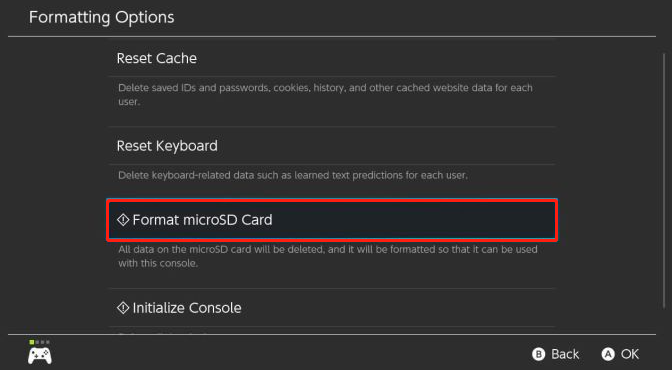
Task: Choose the highlighted Format microSD Card entry
Action: point(332,220)
